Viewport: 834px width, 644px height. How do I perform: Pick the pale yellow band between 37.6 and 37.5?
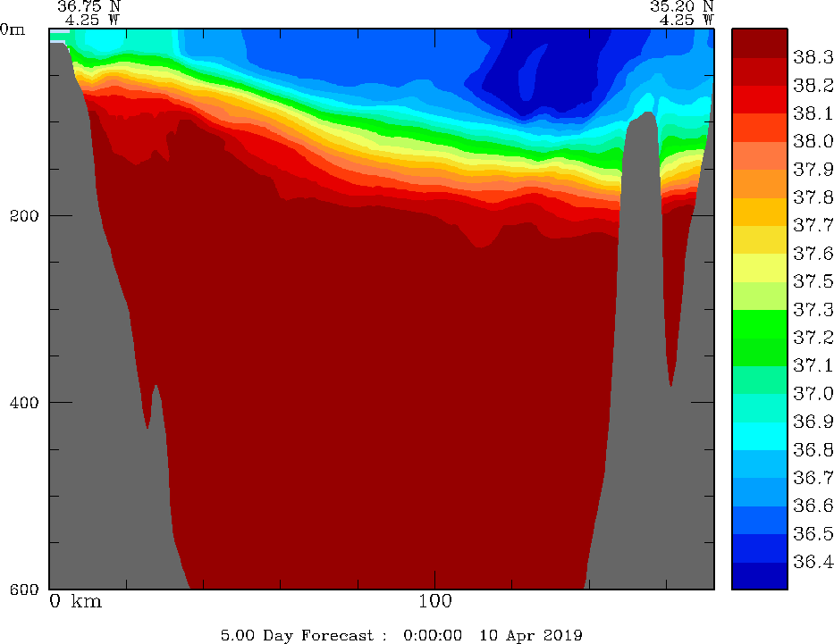click(759, 268)
